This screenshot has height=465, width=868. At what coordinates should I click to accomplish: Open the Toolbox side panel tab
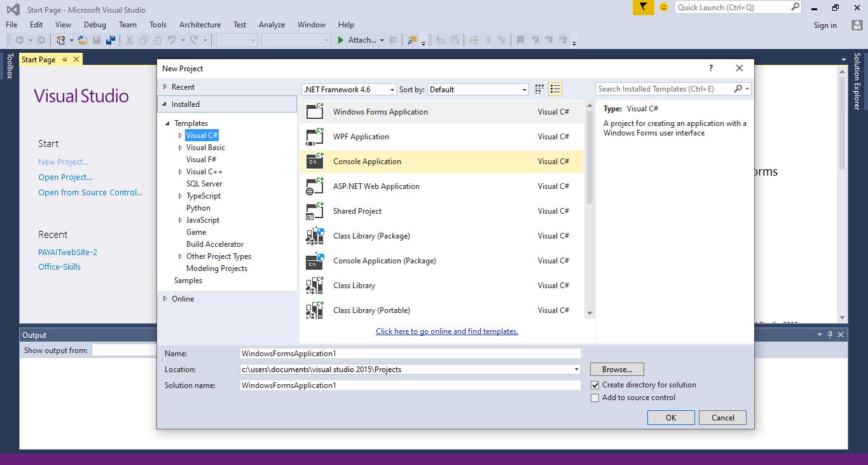10,66
